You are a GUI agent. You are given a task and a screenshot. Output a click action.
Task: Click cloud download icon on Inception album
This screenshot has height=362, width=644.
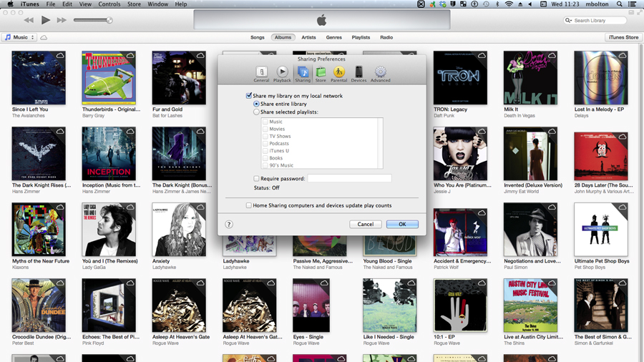point(130,131)
